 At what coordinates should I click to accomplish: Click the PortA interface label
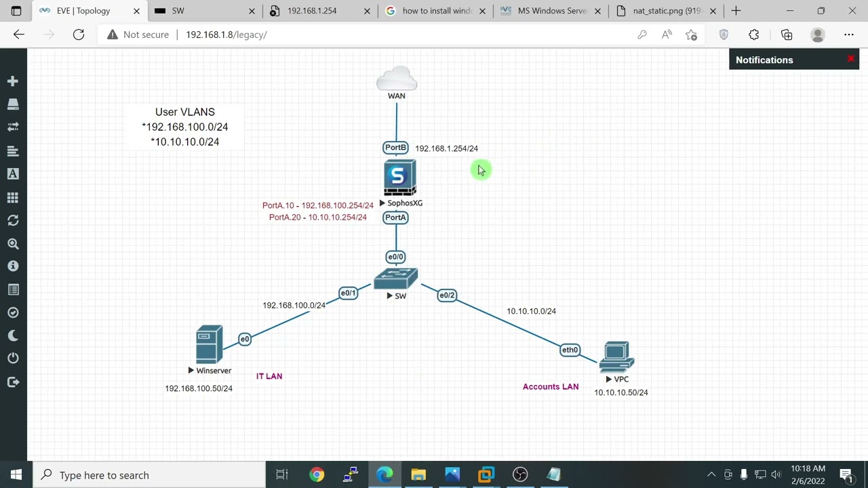click(395, 218)
